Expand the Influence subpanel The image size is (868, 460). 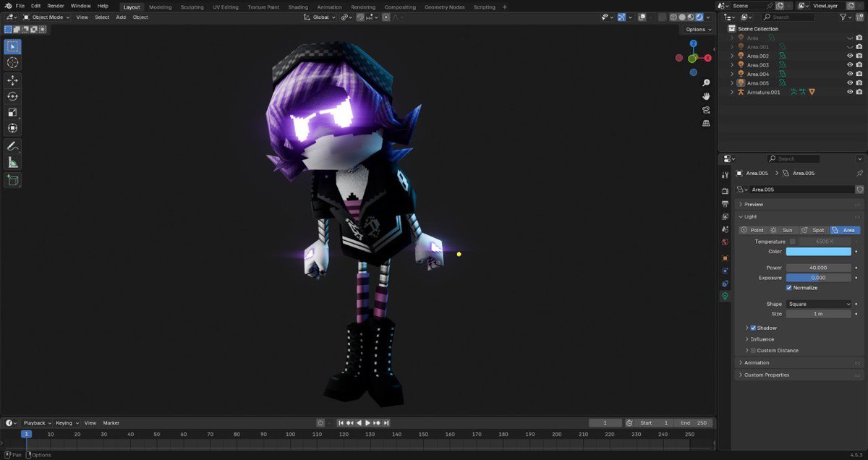click(762, 339)
